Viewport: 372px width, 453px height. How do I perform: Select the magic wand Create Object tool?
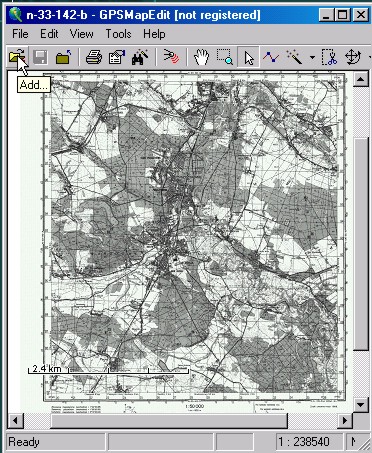point(294,57)
